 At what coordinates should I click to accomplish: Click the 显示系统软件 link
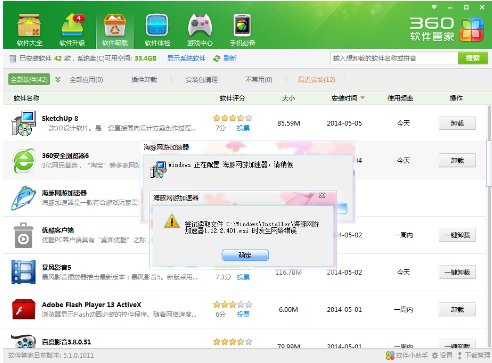186,58
